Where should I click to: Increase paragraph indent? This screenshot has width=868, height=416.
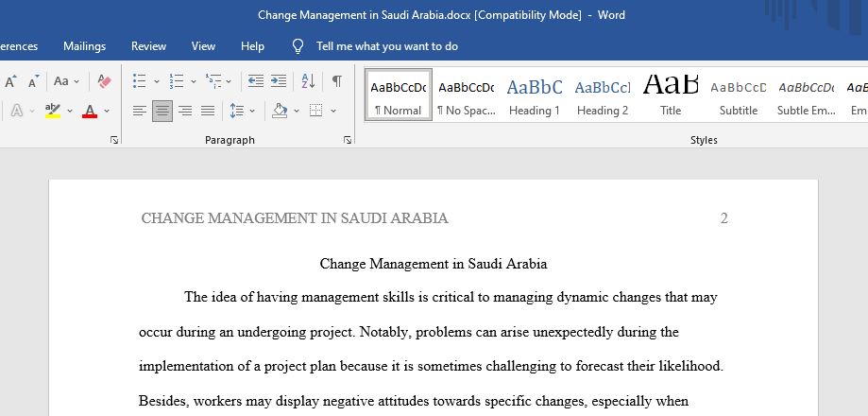click(x=279, y=81)
